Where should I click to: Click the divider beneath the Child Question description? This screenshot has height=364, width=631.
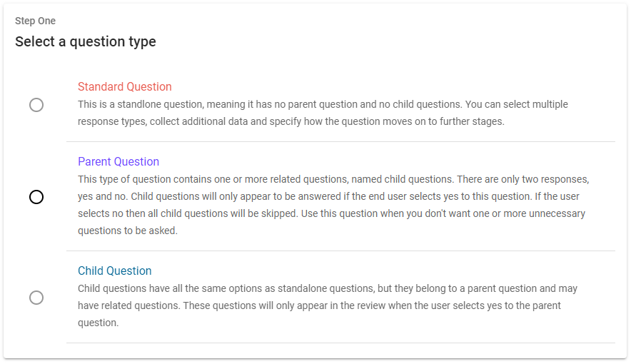[340, 343]
